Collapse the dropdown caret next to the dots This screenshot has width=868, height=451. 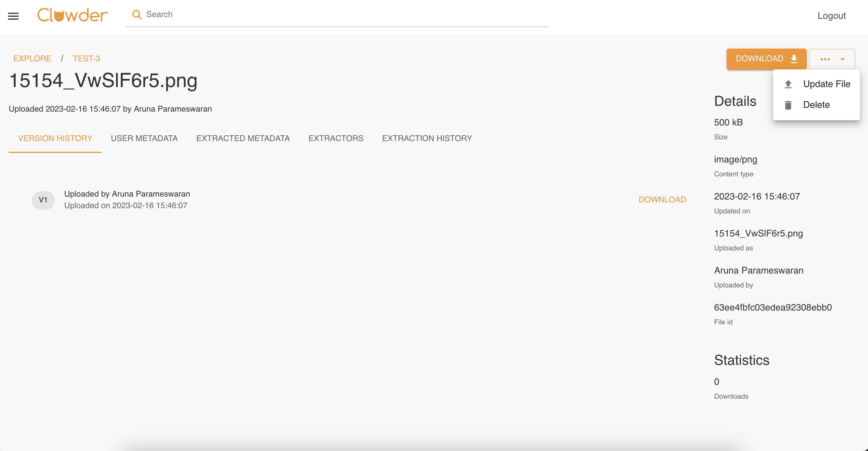click(842, 59)
